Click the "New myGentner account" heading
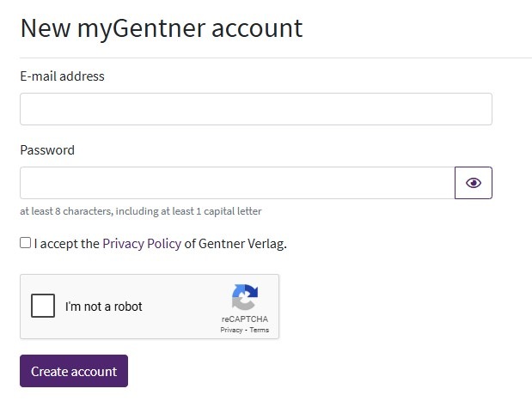Screen dimensions: 532x413 [161, 28]
